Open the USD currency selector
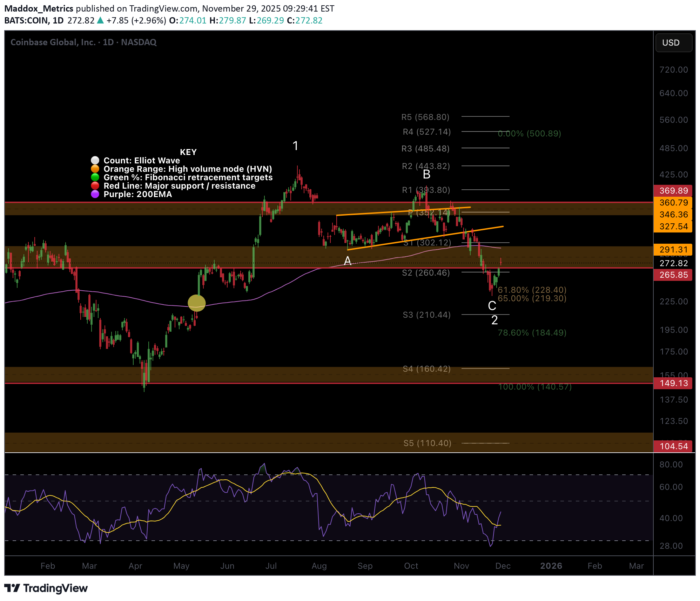This screenshot has height=601, width=700. pyautogui.click(x=673, y=43)
